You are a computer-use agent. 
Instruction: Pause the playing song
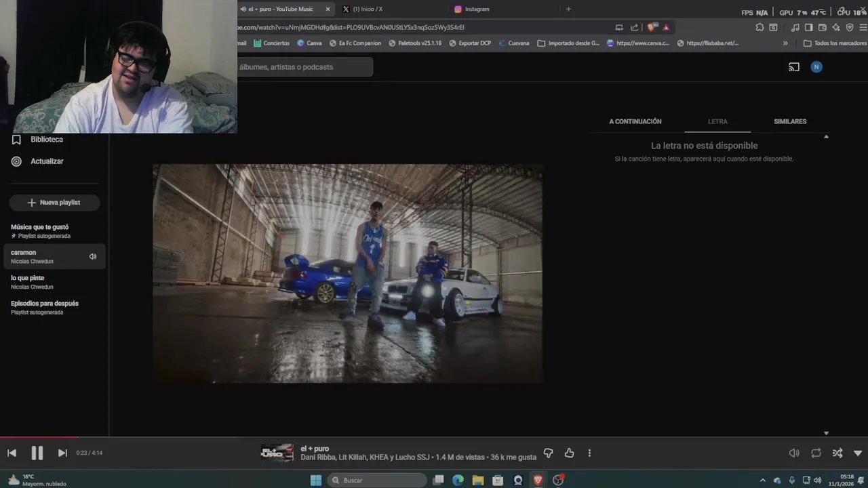(x=37, y=453)
